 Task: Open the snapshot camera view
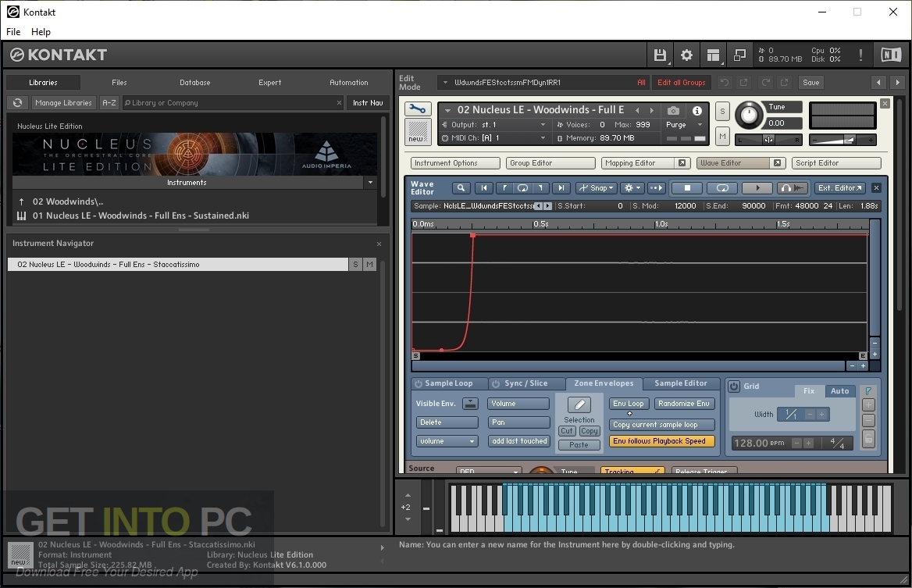pos(673,111)
